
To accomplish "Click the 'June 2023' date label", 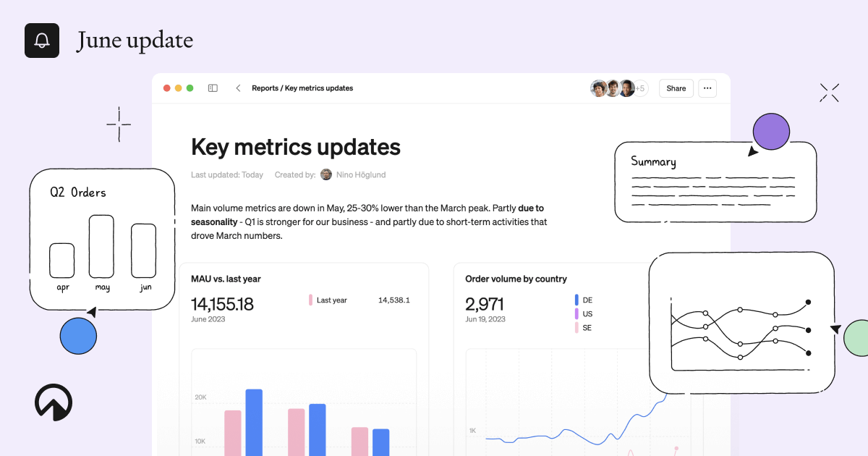I will click(208, 319).
